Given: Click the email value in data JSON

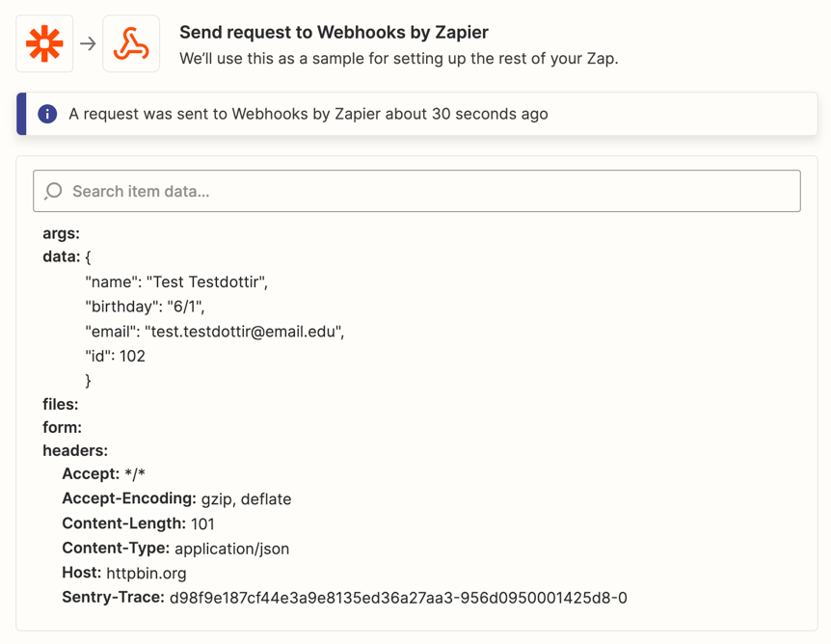Looking at the screenshot, I should tap(244, 332).
